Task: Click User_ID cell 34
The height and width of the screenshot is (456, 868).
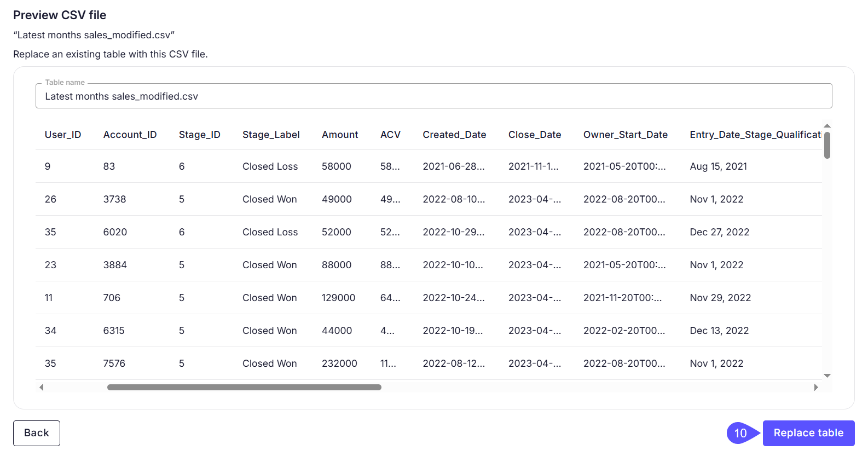Action: 50,331
